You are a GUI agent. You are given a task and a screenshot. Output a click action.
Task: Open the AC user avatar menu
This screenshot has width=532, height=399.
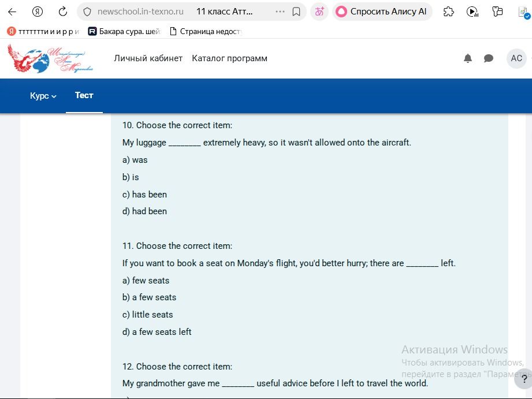pos(516,58)
